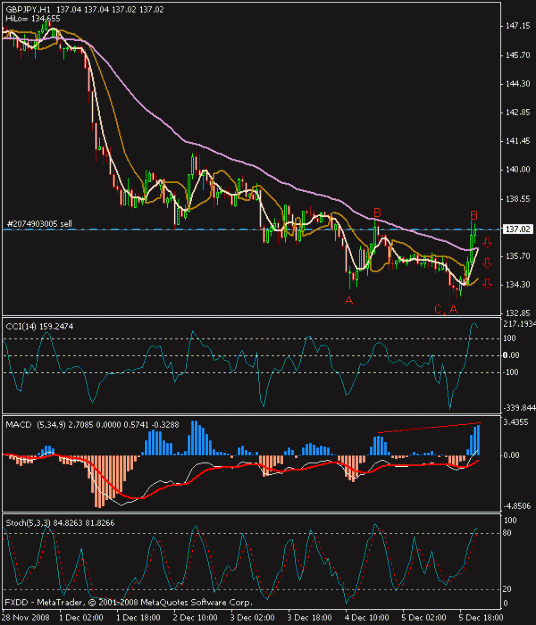This screenshot has width=536, height=625.
Task: Click the 132.85 price axis value
Action: tap(518, 313)
